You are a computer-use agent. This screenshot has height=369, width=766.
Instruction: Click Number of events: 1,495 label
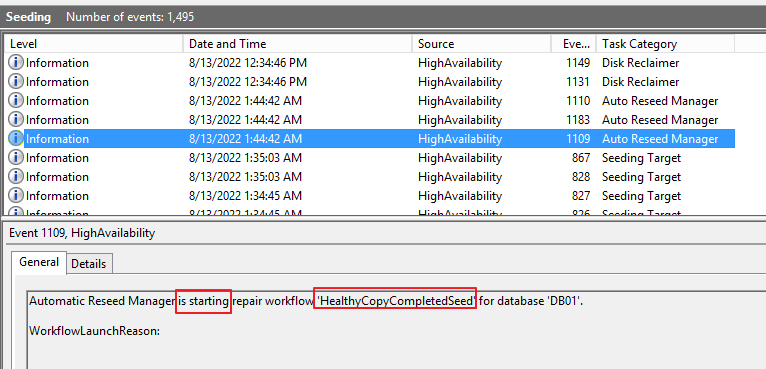point(130,17)
